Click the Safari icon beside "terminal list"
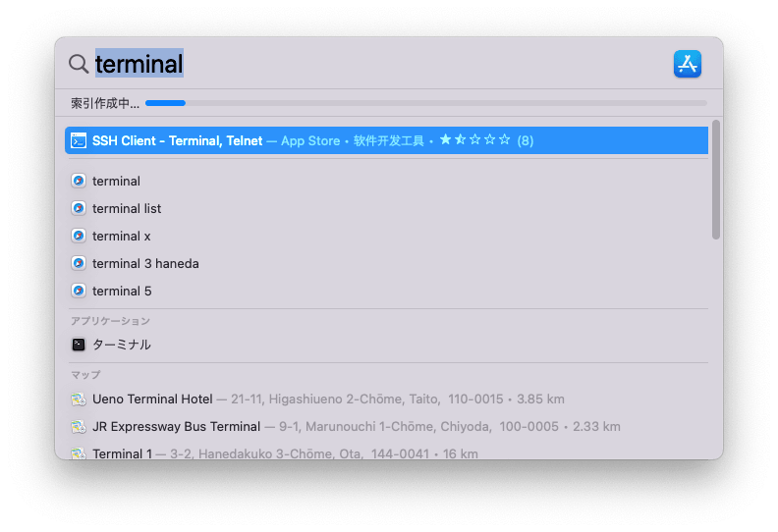 coord(79,208)
